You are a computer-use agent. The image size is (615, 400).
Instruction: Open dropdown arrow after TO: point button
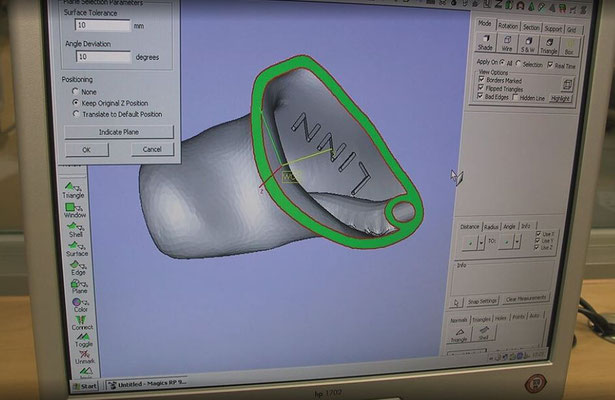click(518, 242)
